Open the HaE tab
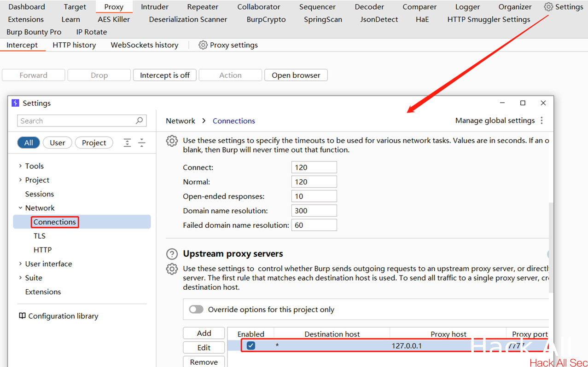Viewport: 588px width, 367px height. point(422,19)
